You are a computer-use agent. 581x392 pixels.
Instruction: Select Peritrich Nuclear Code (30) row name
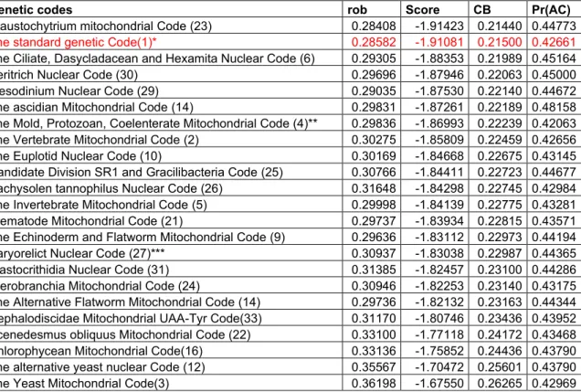pyautogui.click(x=69, y=75)
